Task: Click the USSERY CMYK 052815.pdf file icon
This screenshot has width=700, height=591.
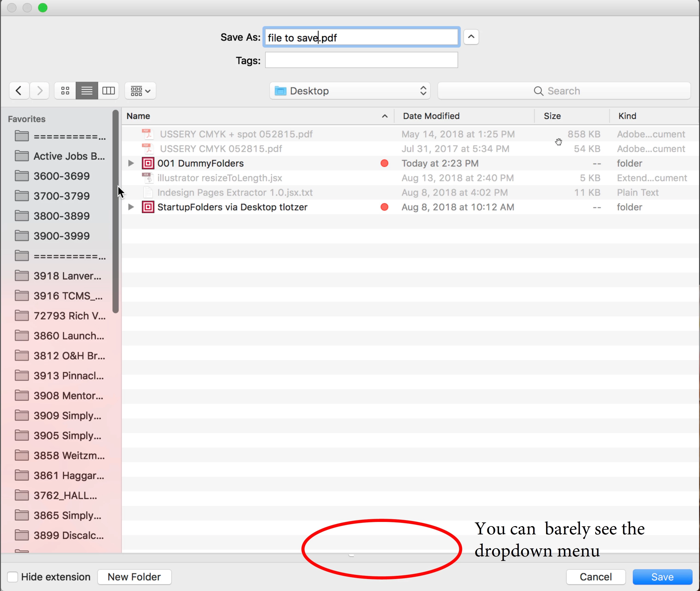Action: click(x=147, y=149)
